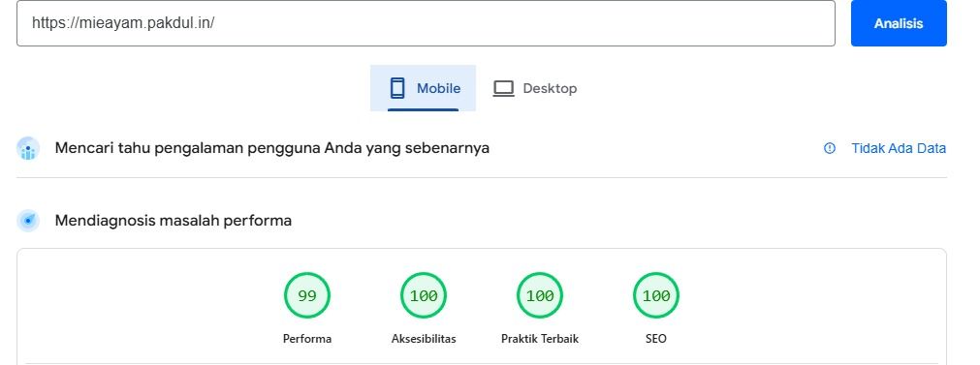
Task: Open the Tidak Ada Data link
Action: click(x=899, y=148)
